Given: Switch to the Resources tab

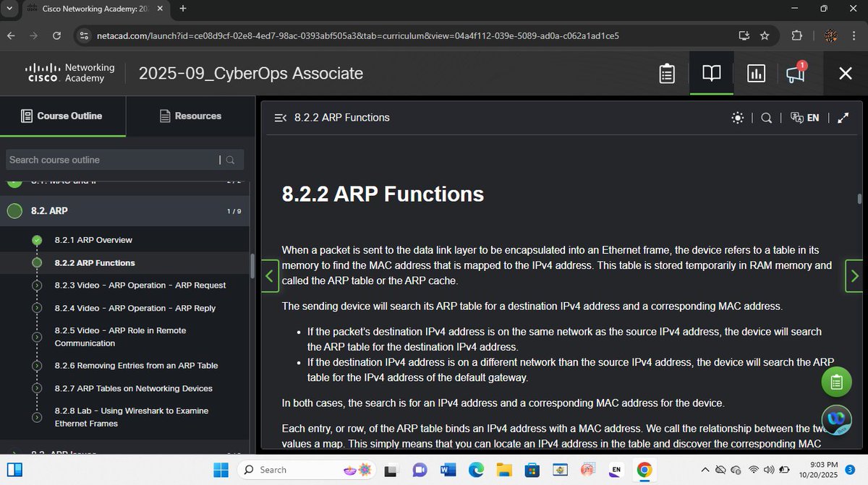Looking at the screenshot, I should [190, 116].
